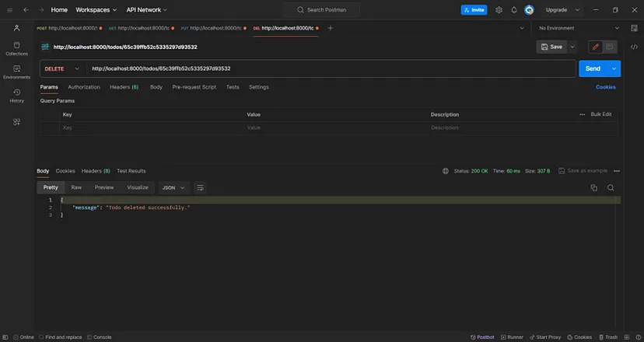Open help icon in status bar

click(638, 337)
